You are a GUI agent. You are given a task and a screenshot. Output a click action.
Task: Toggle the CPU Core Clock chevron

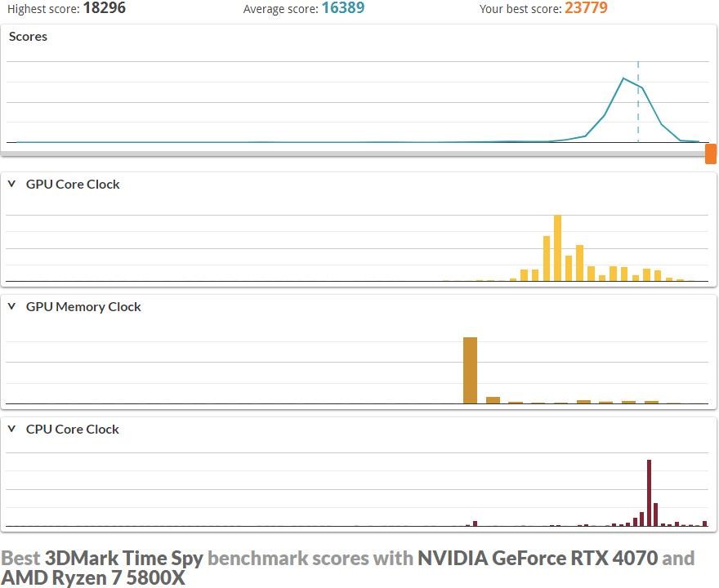11,429
